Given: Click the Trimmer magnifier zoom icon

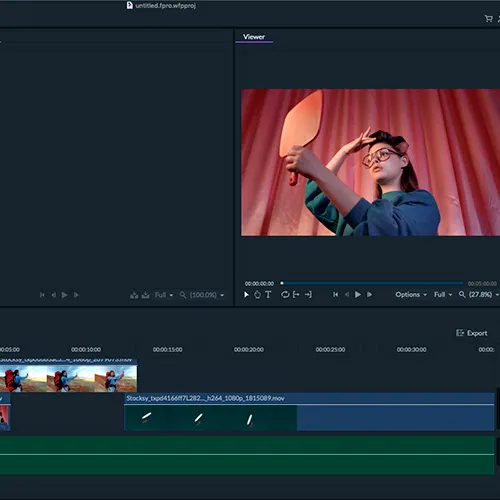Looking at the screenshot, I should click(x=183, y=295).
